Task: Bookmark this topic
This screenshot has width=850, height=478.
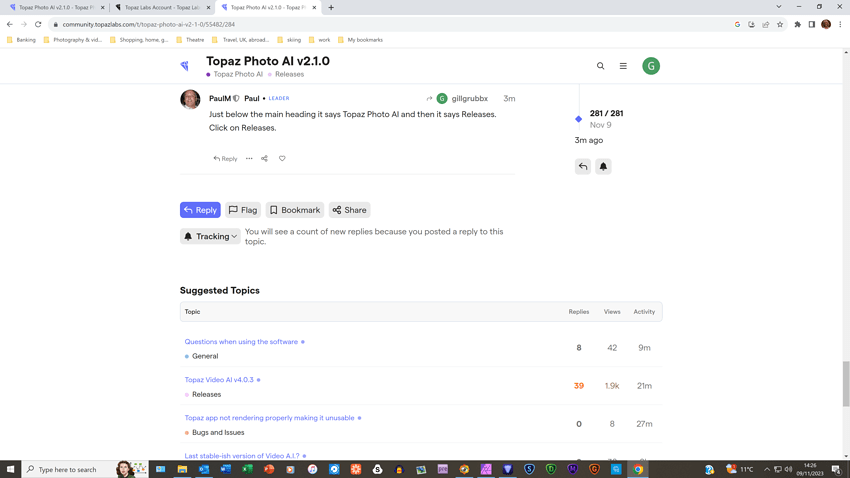Action: [x=294, y=210]
